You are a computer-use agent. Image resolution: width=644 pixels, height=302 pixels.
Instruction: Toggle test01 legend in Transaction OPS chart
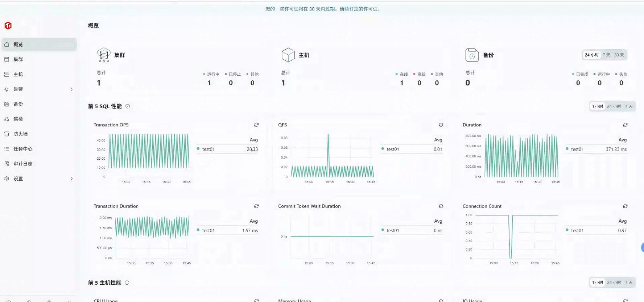coord(208,149)
